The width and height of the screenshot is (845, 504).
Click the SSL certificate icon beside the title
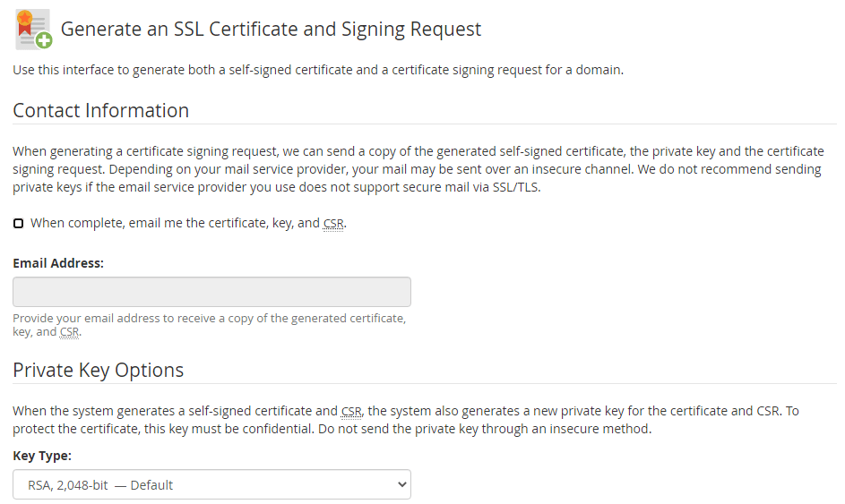click(33, 29)
